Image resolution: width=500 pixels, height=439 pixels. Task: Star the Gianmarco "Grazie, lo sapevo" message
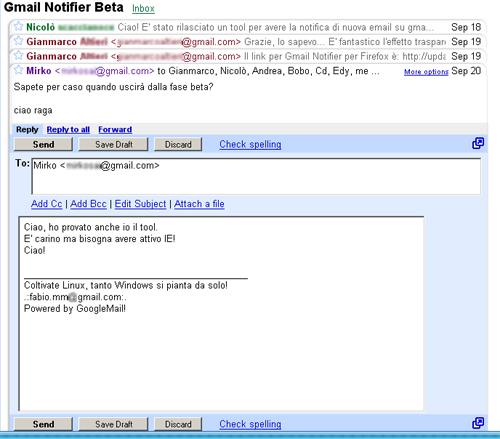point(19,41)
